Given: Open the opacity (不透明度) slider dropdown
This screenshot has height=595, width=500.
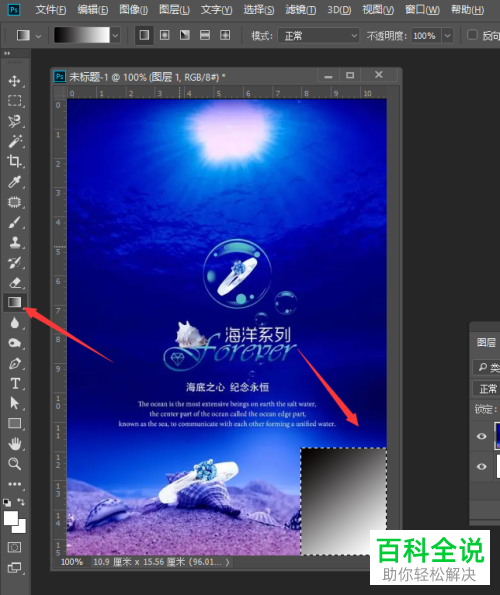Looking at the screenshot, I should pos(448,36).
